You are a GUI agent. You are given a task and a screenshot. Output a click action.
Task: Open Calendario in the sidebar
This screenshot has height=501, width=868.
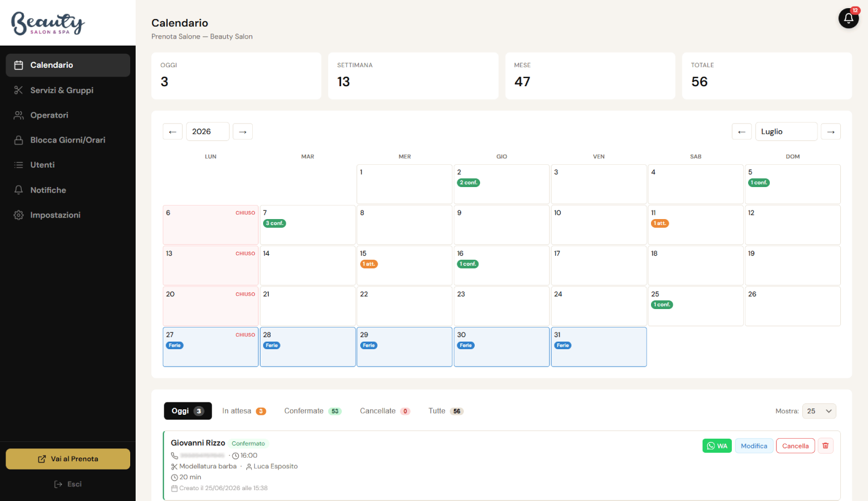click(68, 65)
